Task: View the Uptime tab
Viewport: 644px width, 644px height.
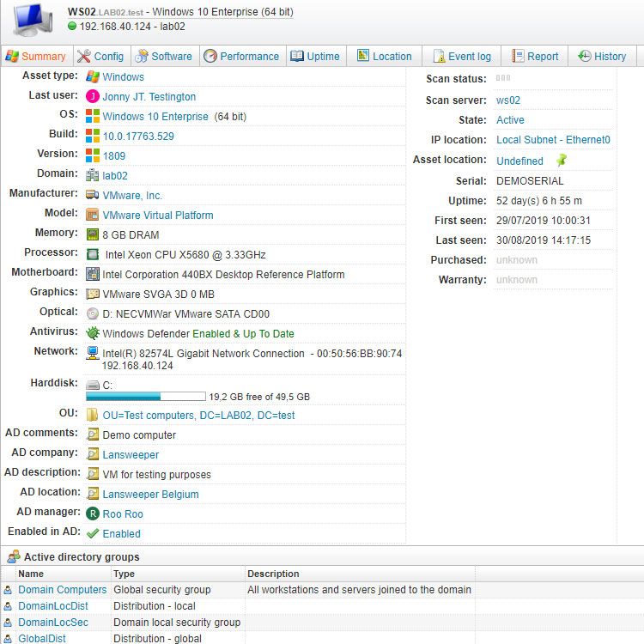Action: coord(315,57)
